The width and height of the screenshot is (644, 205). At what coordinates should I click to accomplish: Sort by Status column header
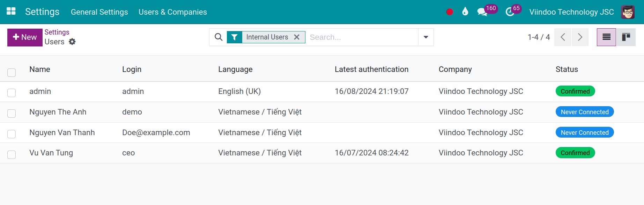point(567,69)
